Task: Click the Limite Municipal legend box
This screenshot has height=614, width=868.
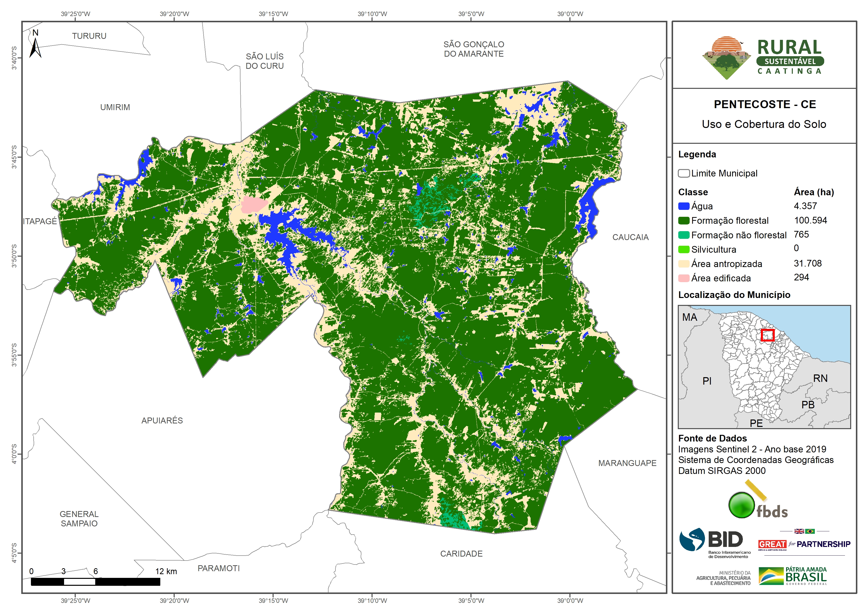Action: [x=683, y=174]
